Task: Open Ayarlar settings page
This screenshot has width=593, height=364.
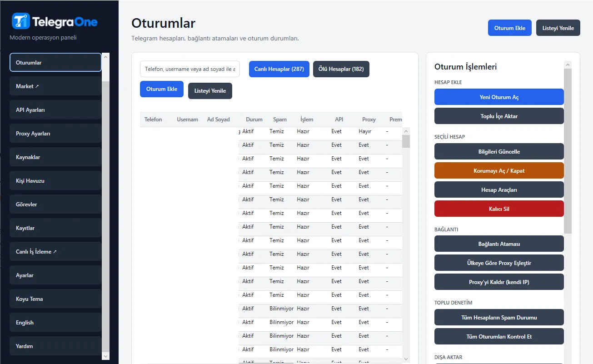Action: point(55,275)
